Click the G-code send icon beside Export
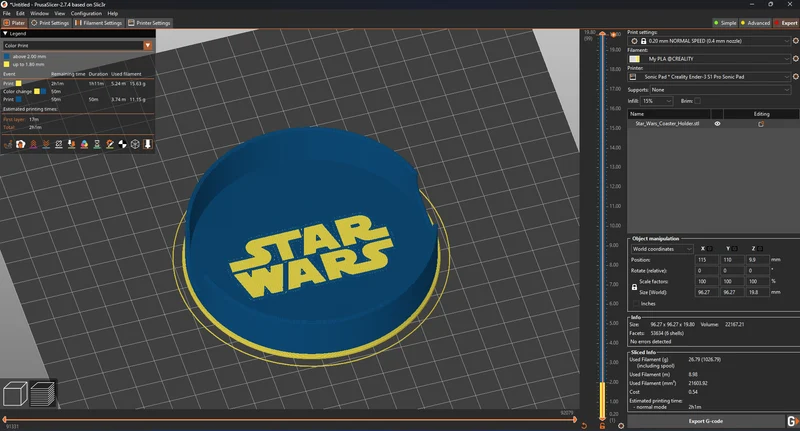 [792, 421]
